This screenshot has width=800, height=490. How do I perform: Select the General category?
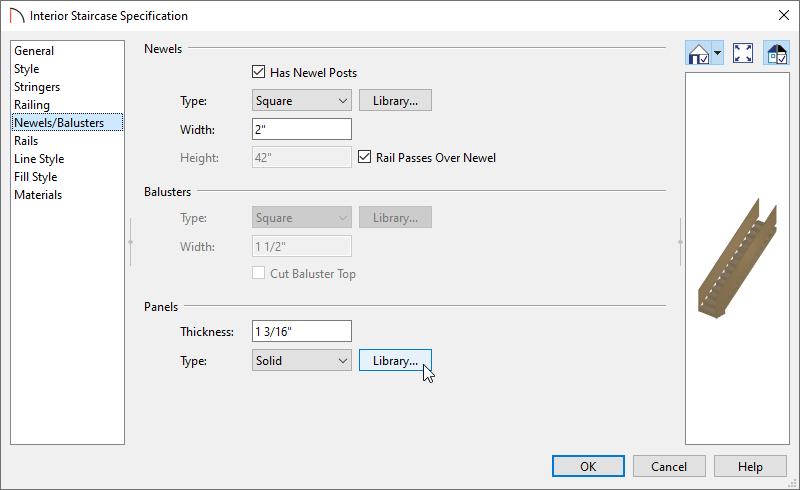34,51
